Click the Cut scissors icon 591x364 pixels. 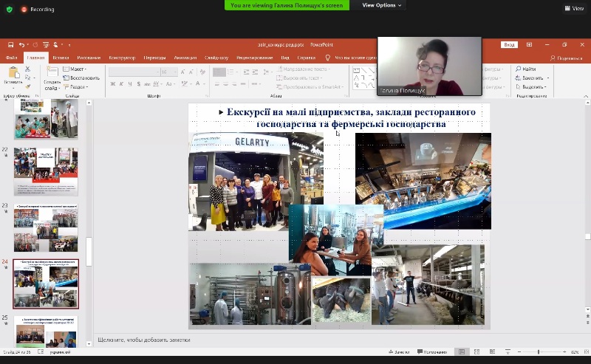(27, 69)
